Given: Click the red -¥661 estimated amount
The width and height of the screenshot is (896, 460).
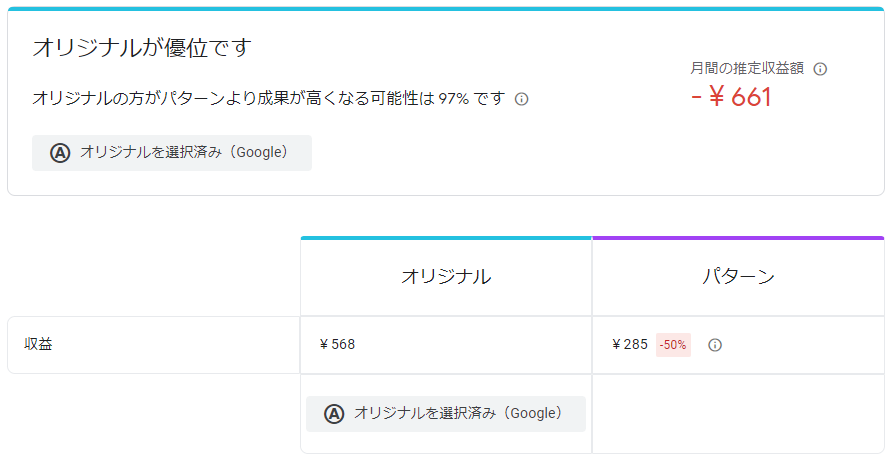Looking at the screenshot, I should 731,97.
